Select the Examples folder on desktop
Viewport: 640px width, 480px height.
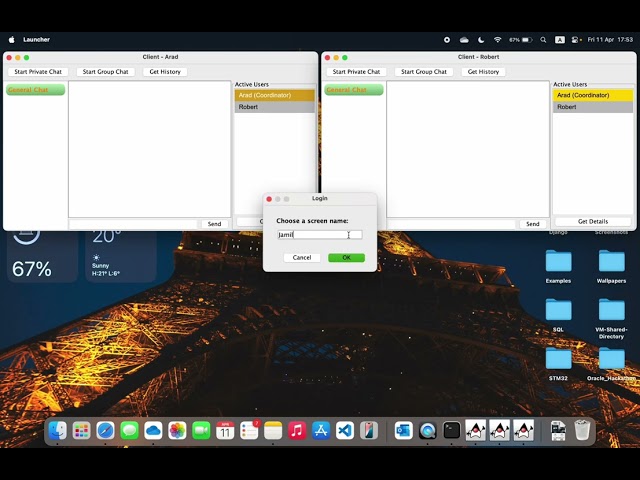click(558, 267)
